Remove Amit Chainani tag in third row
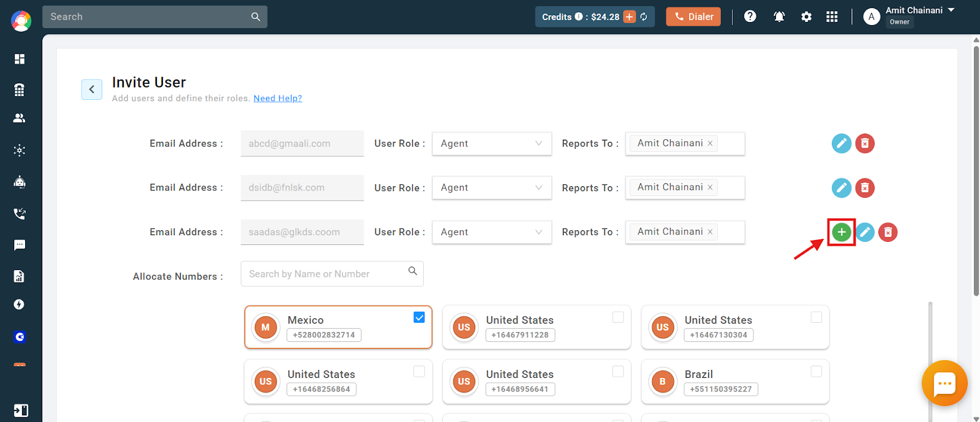The width and height of the screenshot is (980, 422). (x=710, y=232)
